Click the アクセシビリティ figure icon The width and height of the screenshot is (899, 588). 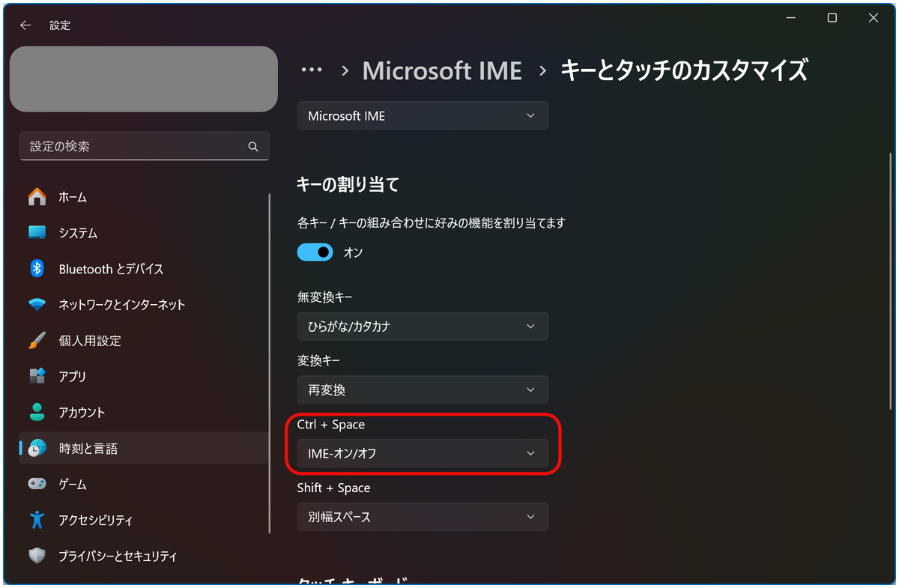tap(37, 520)
